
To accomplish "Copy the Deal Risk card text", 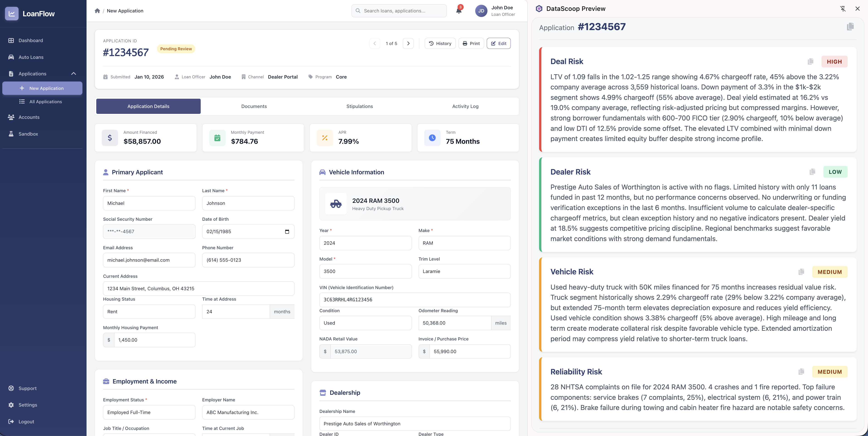I will (x=810, y=61).
